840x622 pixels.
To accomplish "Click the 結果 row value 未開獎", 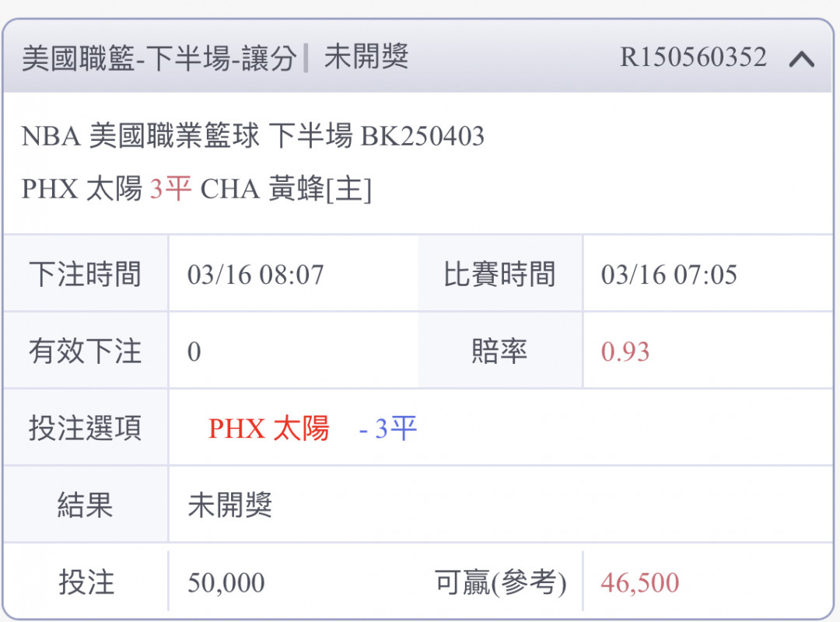I will pyautogui.click(x=229, y=505).
